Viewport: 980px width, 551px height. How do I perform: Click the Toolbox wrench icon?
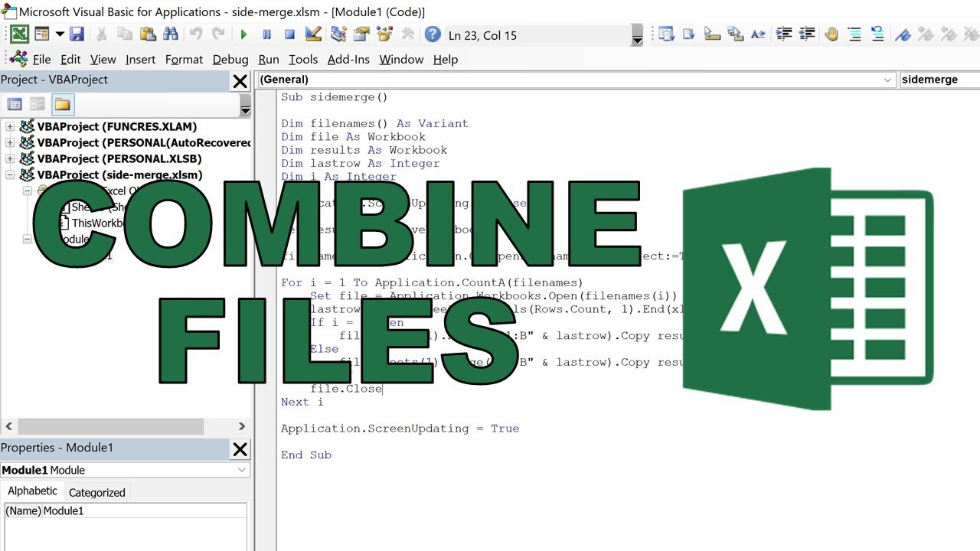(x=407, y=34)
